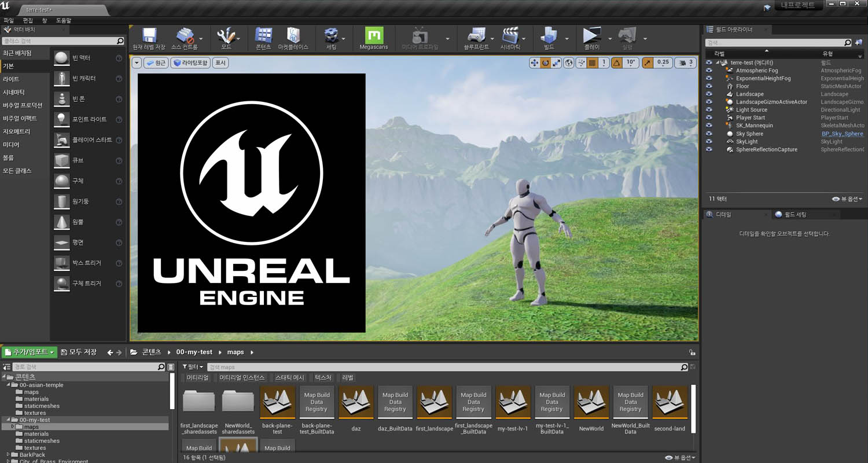Hide Atmospheric Fog via eye icon
868x463 pixels.
pos(708,71)
